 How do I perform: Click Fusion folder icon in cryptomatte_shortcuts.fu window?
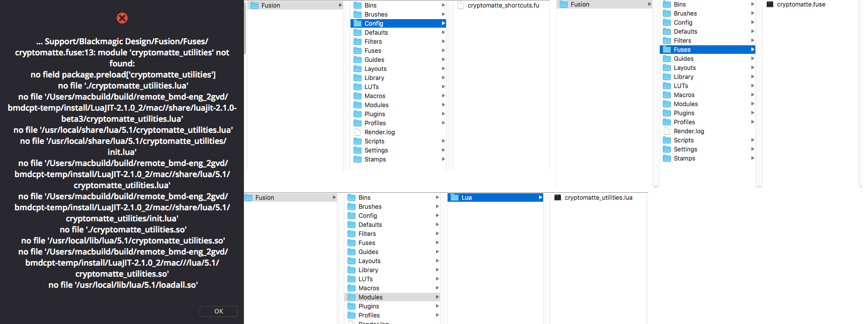click(254, 6)
